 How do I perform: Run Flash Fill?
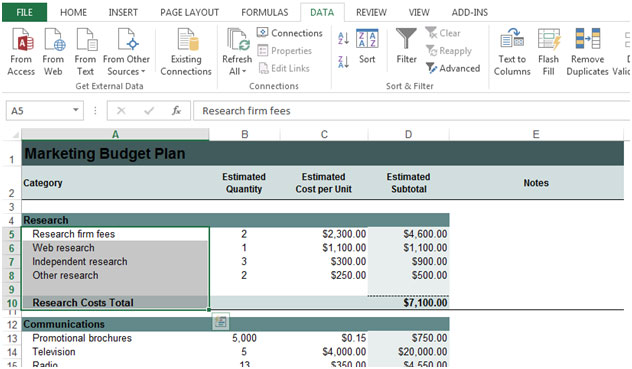click(549, 52)
